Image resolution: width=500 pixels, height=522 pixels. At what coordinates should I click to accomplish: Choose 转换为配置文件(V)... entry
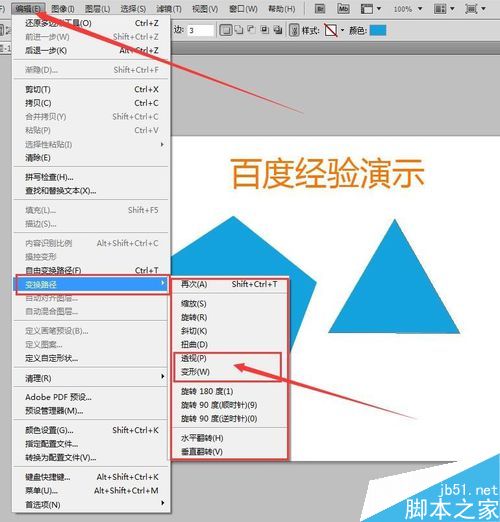[92, 458]
